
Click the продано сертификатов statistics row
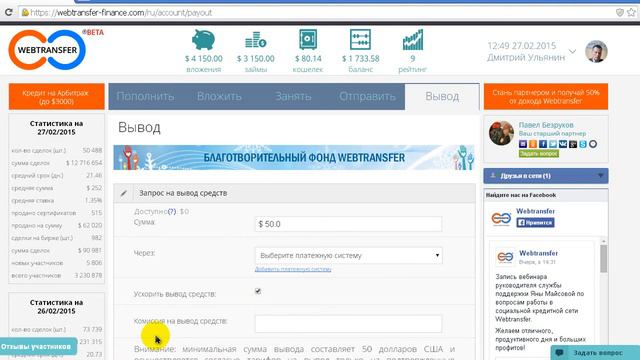click(57, 213)
